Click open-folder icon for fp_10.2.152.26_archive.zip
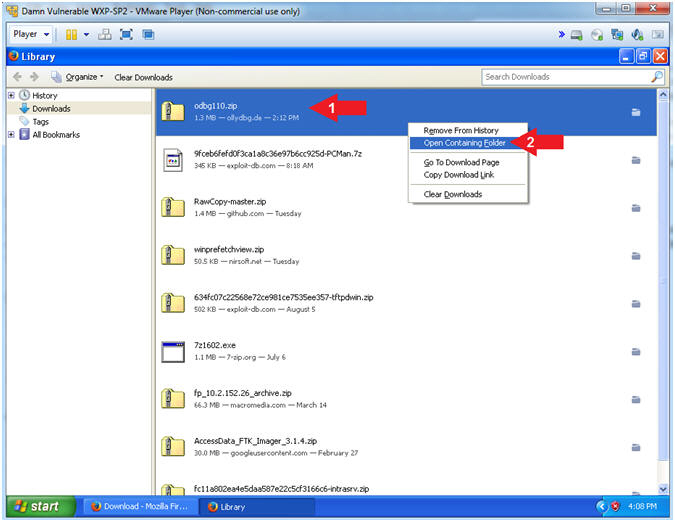 (x=636, y=399)
